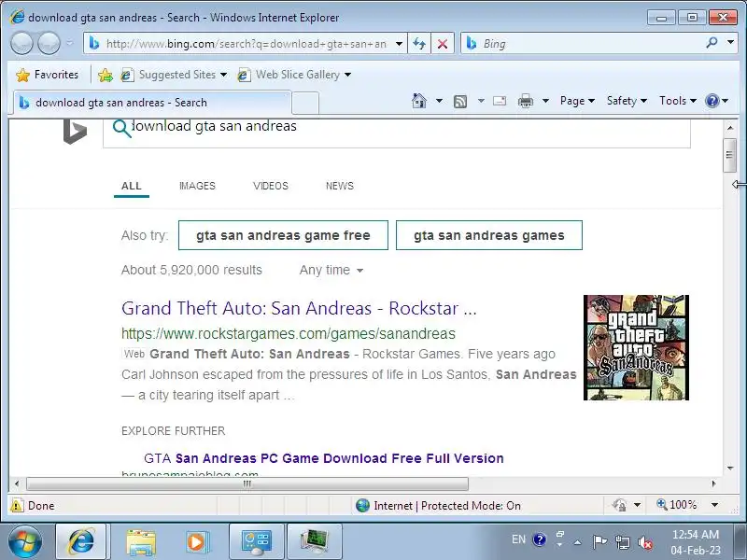Select the 'download gta san andreas - Search' tab
The height and width of the screenshot is (560, 747).
click(x=151, y=103)
